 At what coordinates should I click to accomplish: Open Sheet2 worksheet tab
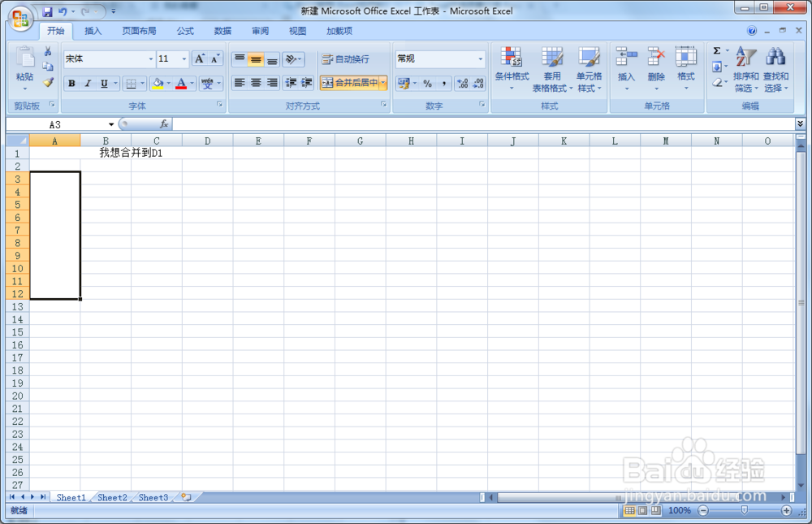pos(112,497)
